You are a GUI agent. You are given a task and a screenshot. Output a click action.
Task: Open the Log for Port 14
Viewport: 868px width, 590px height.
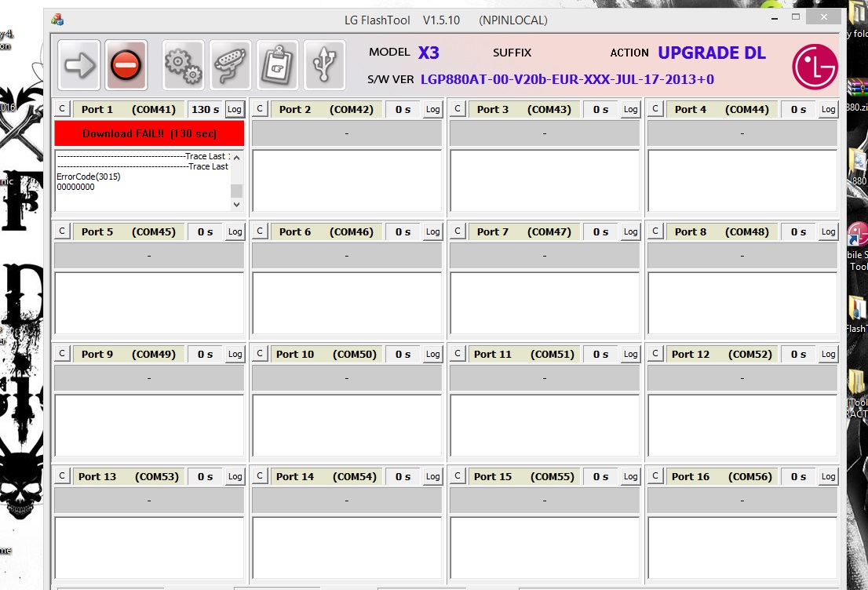coord(433,476)
